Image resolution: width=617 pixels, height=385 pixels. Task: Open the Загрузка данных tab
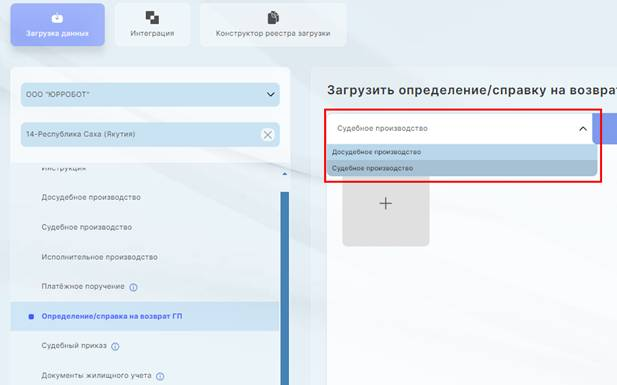[57, 25]
